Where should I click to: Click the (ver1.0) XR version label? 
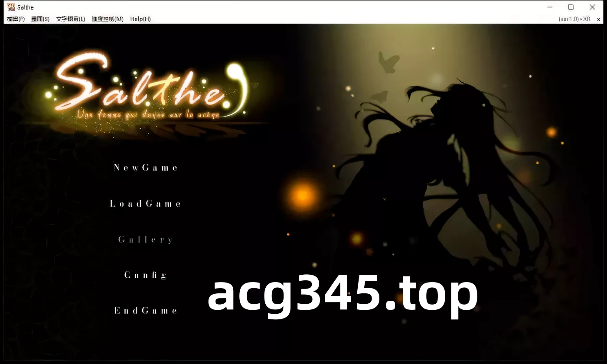pyautogui.click(x=574, y=19)
